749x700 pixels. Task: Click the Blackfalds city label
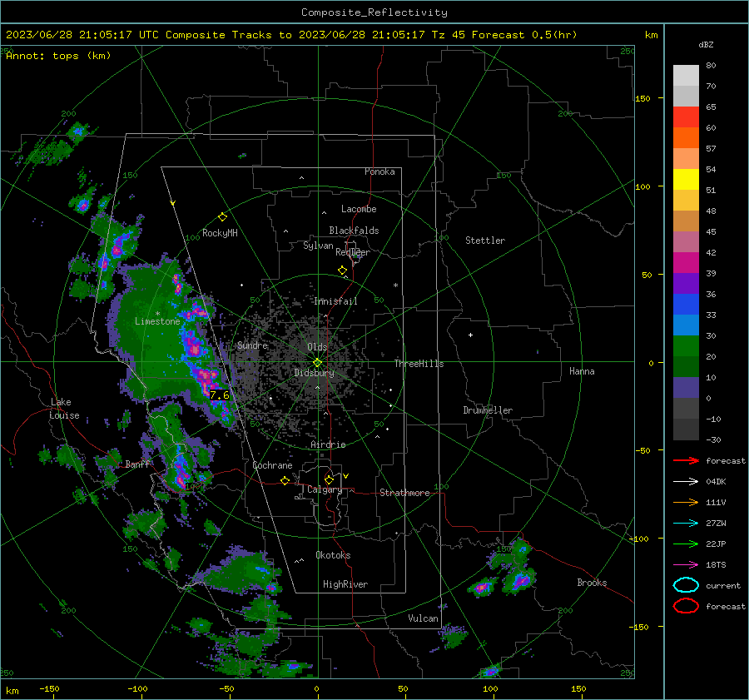pos(354,231)
